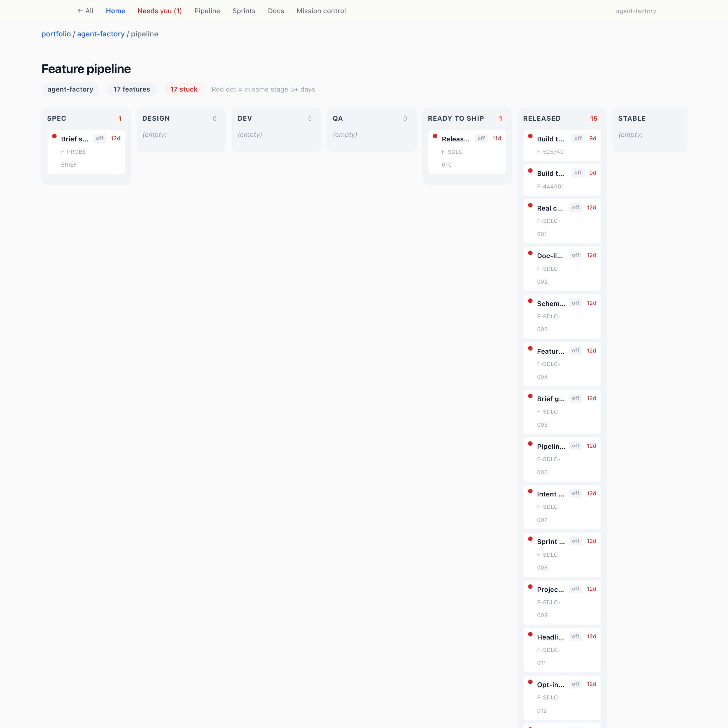Image resolution: width=728 pixels, height=728 pixels.
Task: Toggle off badge on Real c... card
Action: (576, 208)
